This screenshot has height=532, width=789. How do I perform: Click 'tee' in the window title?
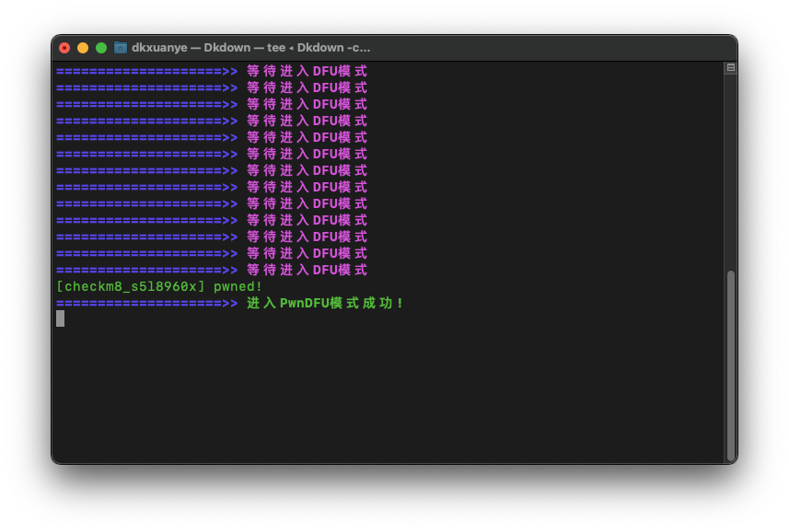click(x=276, y=48)
